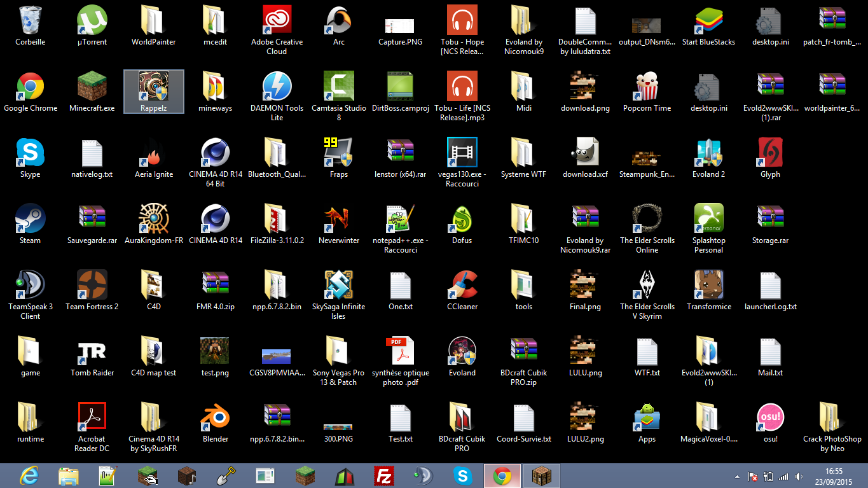Viewport: 868px width, 488px height.
Task: Launch CCleaner from the desktop
Action: pyautogui.click(x=462, y=290)
